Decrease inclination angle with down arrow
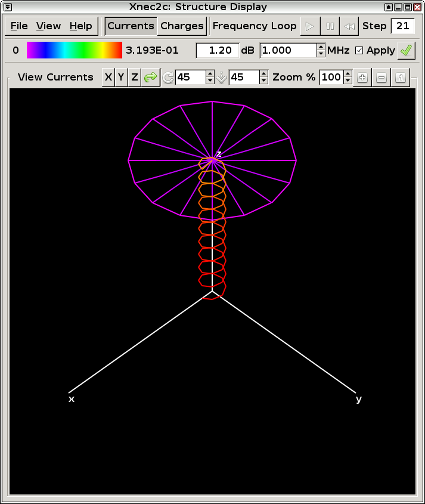 pyautogui.click(x=263, y=81)
